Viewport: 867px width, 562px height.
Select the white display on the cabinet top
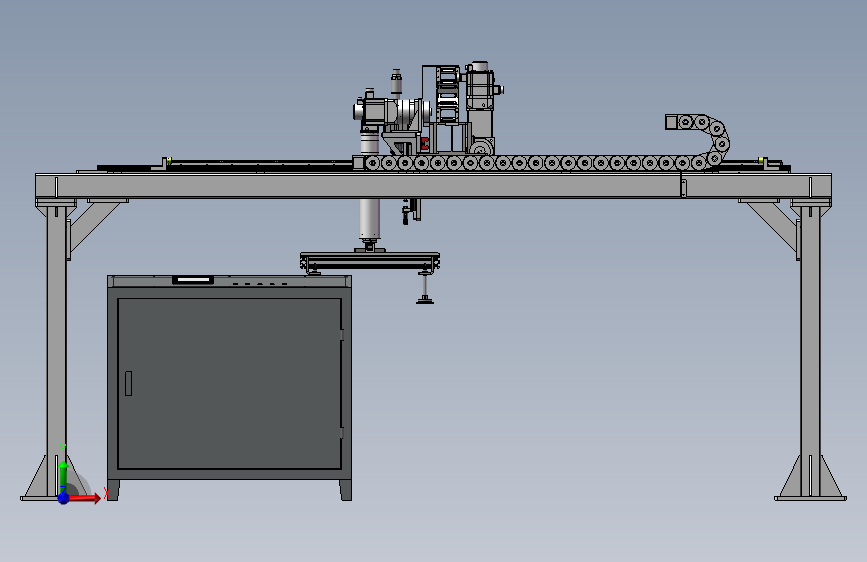click(x=193, y=280)
